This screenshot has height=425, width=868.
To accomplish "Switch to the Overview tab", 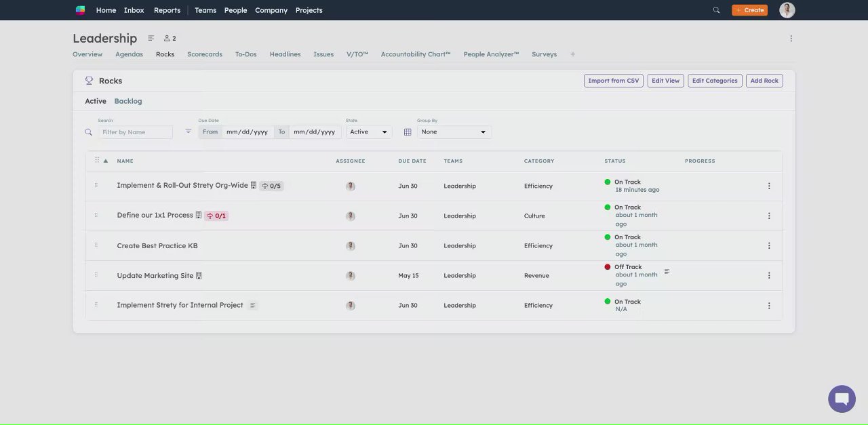I will point(87,54).
